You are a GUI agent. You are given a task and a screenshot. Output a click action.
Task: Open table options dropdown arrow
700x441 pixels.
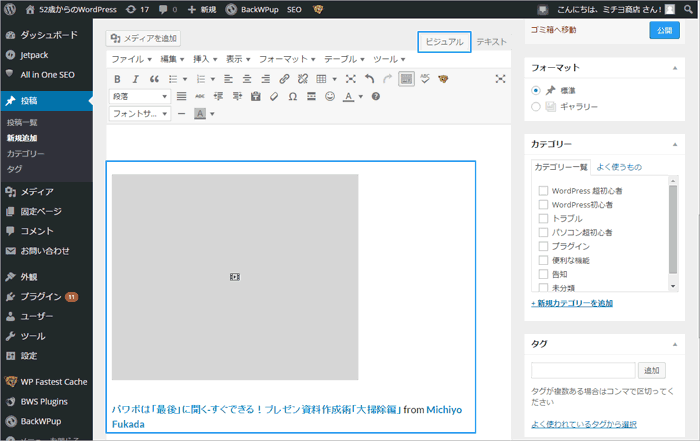pos(334,79)
